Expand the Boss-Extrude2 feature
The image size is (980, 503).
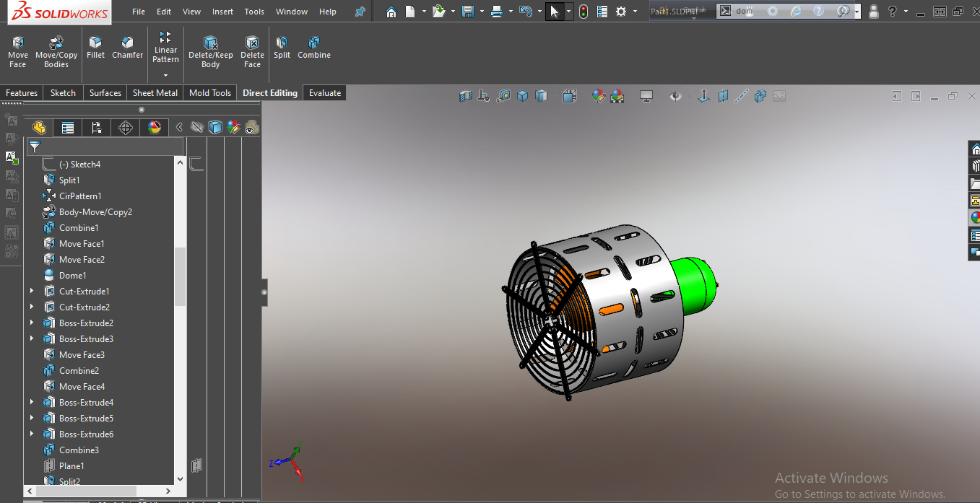pyautogui.click(x=31, y=323)
